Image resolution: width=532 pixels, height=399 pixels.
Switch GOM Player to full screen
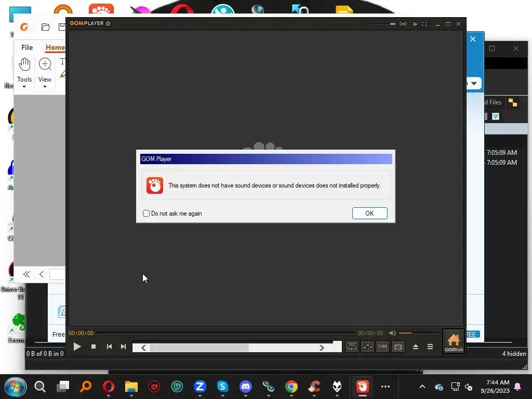coord(424,24)
